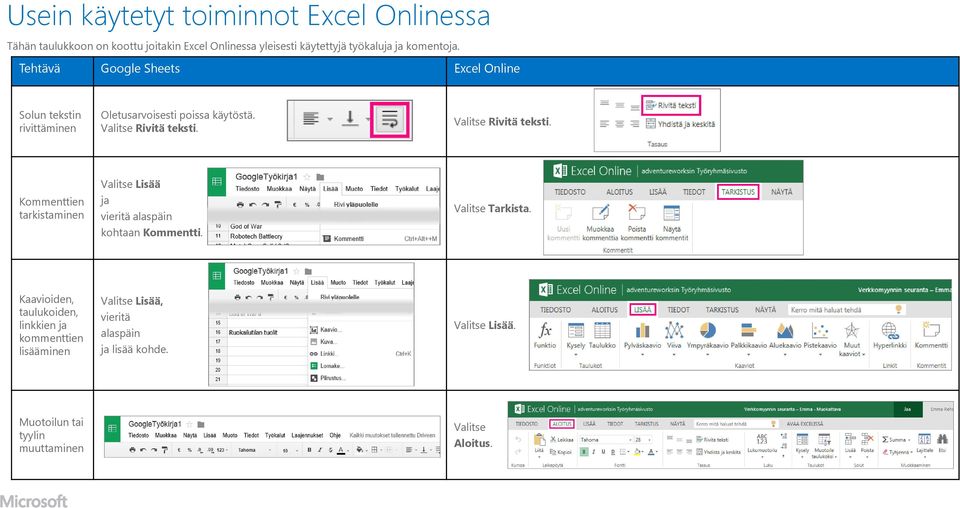Click the Hyperlinkki icon
960x508 pixels.
pos(890,331)
